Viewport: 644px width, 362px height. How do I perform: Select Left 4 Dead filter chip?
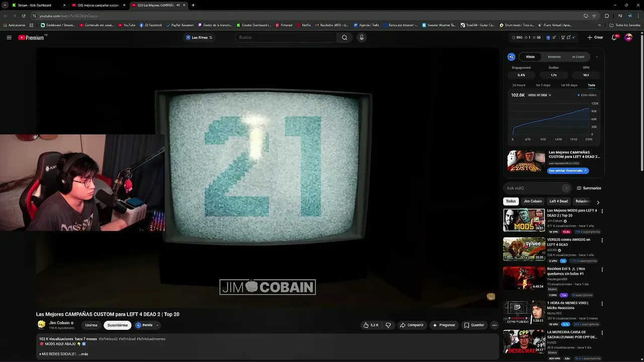[x=558, y=202]
